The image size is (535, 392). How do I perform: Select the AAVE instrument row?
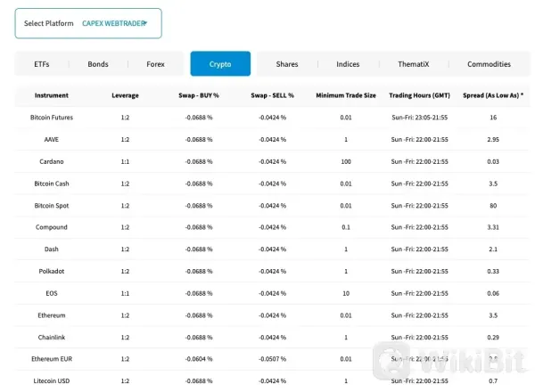(x=51, y=140)
